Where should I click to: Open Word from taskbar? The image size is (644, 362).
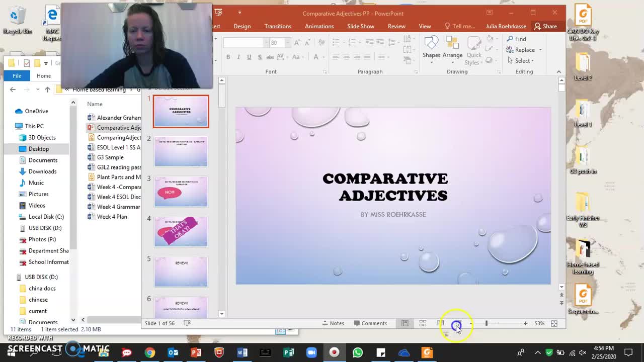(242, 352)
